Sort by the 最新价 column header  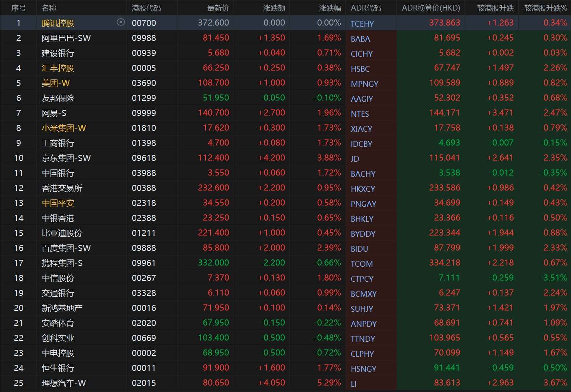(x=218, y=8)
